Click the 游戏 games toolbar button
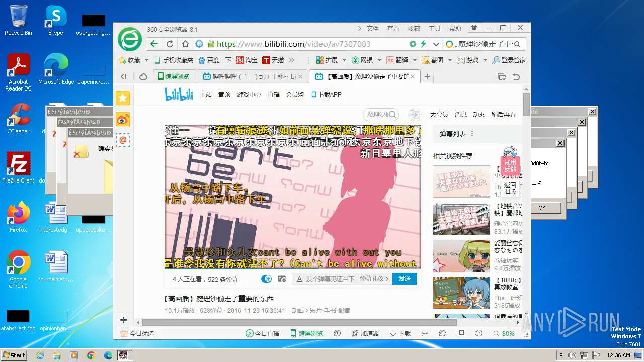 click(468, 60)
